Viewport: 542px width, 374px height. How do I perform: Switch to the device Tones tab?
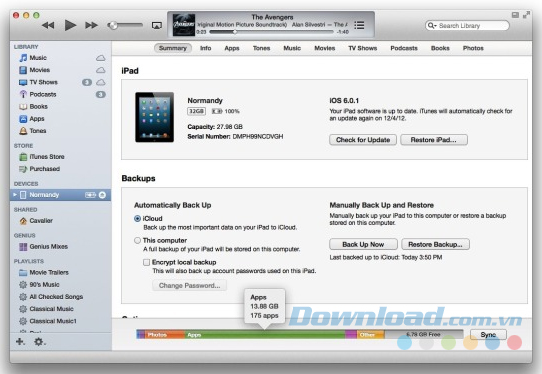pyautogui.click(x=261, y=48)
